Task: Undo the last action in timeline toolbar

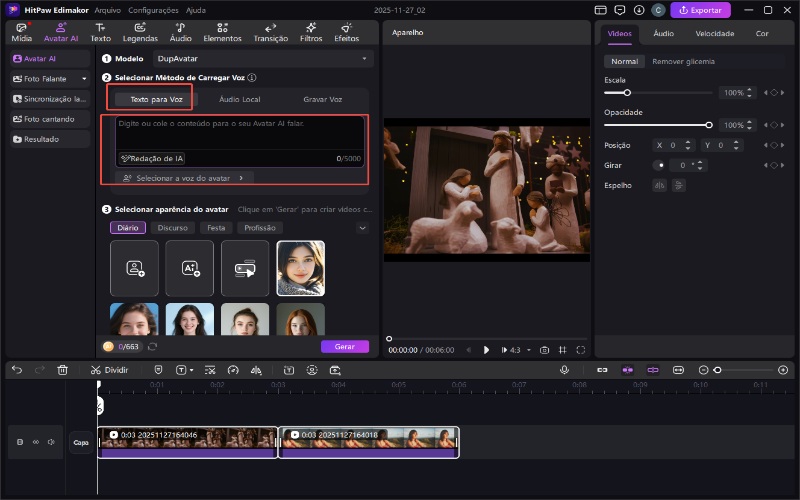Action: coord(17,370)
